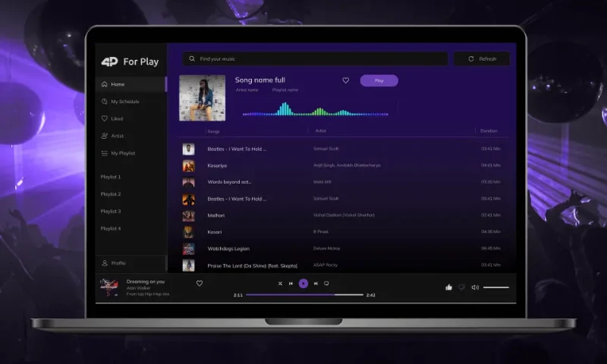Favorite 'Song name full' using the heart icon
This screenshot has width=607, height=364.
click(346, 80)
